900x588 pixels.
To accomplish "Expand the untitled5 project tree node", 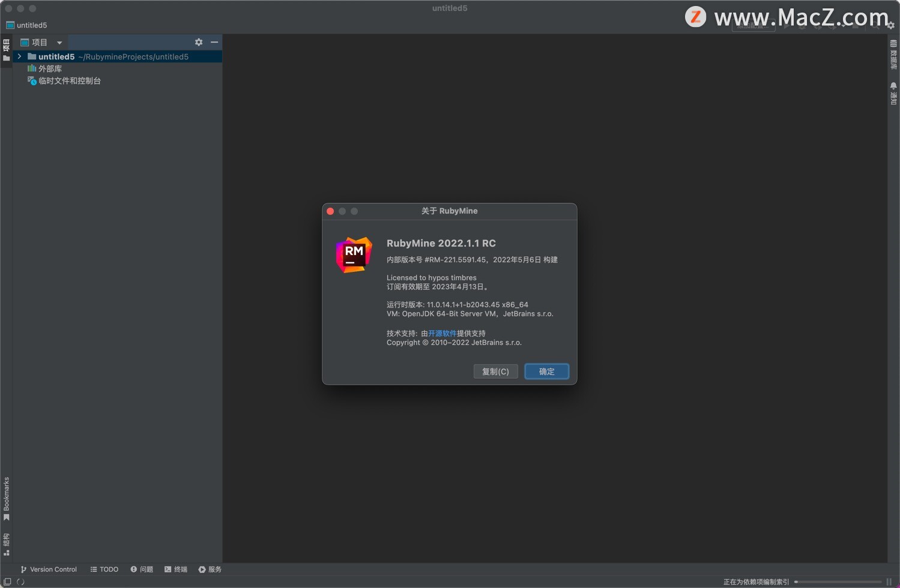I will [x=19, y=56].
